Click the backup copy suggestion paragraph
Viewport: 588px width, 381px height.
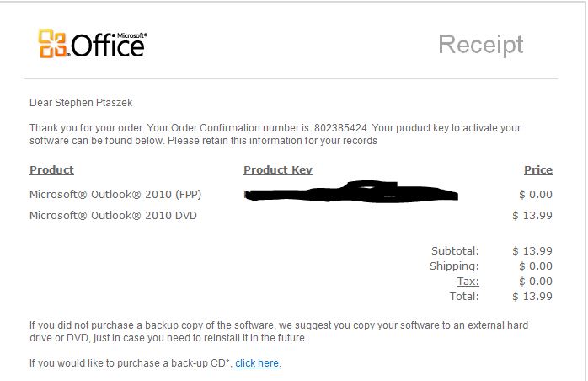pos(279,331)
